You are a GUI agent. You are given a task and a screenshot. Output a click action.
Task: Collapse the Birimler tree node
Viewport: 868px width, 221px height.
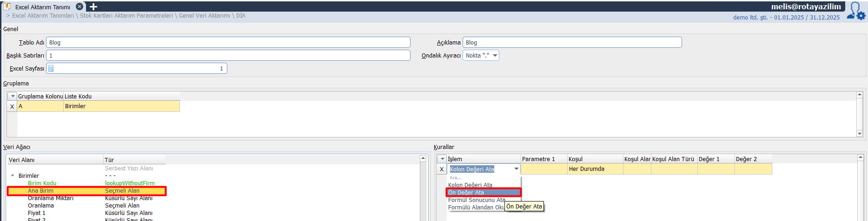coord(13,176)
